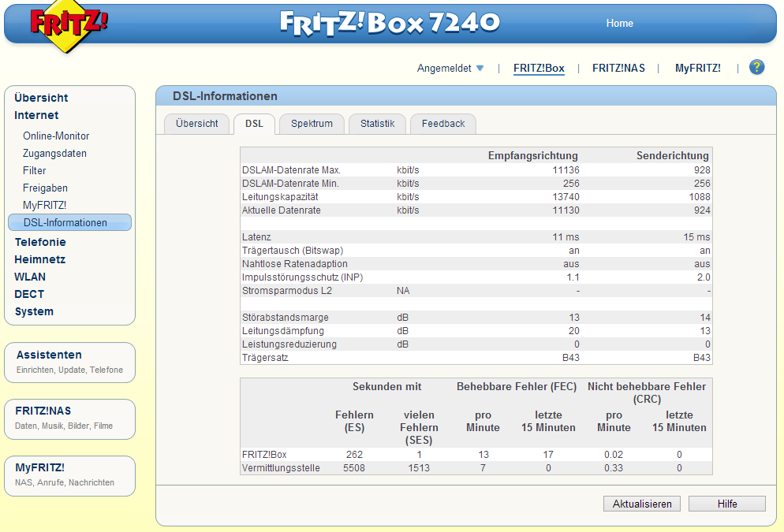Image resolution: width=784 pixels, height=532 pixels.
Task: Open Zugangsdaten in sidebar
Action: (x=54, y=154)
